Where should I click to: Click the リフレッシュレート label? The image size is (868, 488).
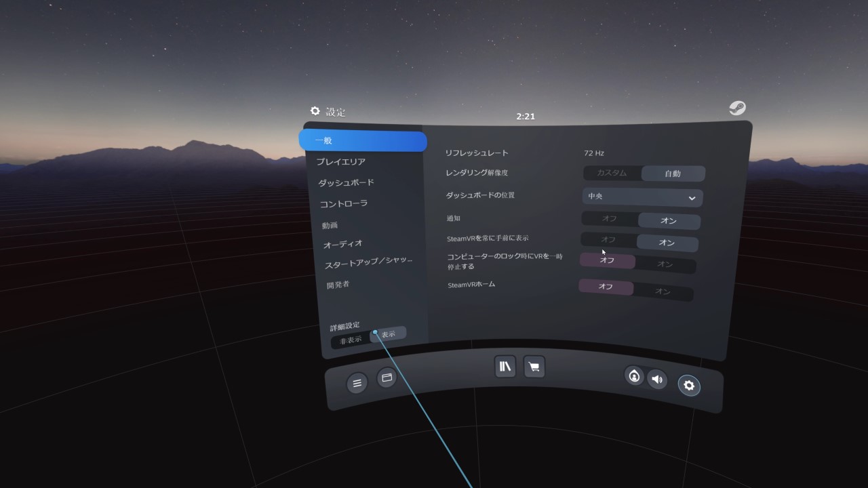tap(477, 153)
